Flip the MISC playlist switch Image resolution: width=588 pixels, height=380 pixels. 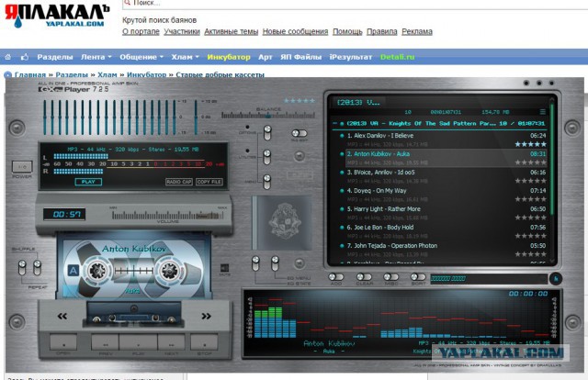390,277
